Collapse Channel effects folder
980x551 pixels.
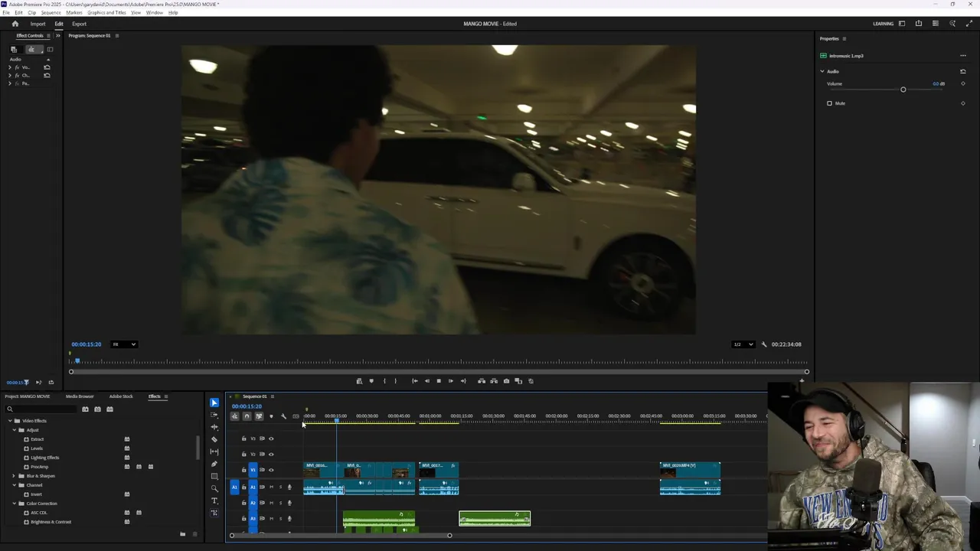point(14,485)
